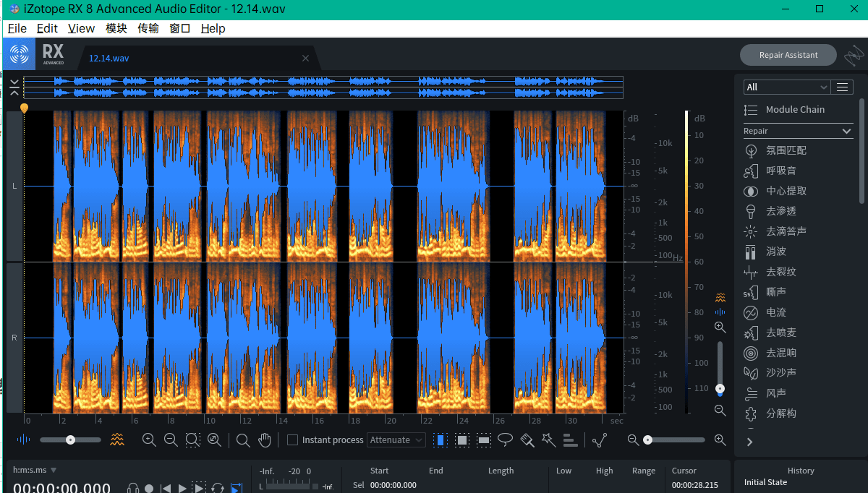This screenshot has height=493, width=868.
Task: Select the Lasso selection tool
Action: (x=506, y=440)
